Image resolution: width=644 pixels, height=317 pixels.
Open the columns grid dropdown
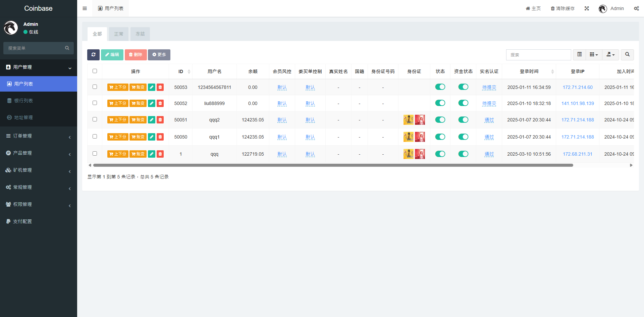[594, 55]
